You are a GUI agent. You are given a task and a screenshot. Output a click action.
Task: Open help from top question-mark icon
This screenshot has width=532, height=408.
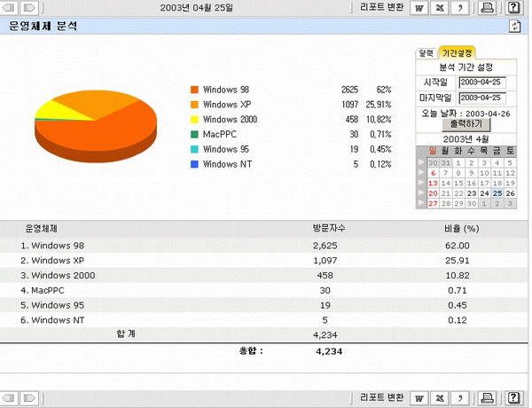[513, 8]
